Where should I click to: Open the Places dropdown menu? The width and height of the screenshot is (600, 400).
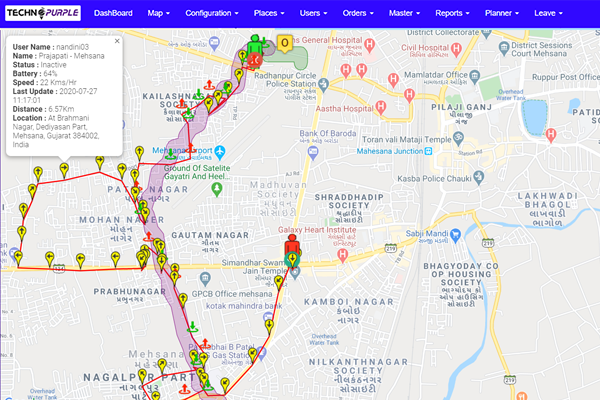tap(269, 13)
